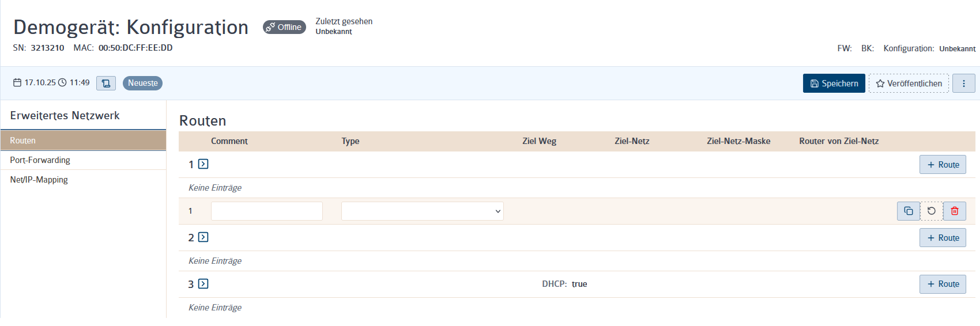Click the calendar icon beside 17.10.25
Image resolution: width=980 pixels, height=326 pixels.
17,83
